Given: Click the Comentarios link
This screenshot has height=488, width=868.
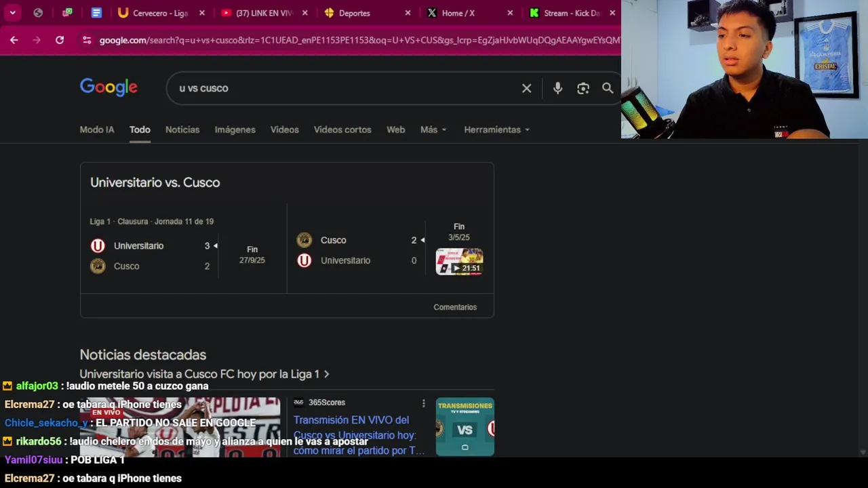Looking at the screenshot, I should [455, 307].
